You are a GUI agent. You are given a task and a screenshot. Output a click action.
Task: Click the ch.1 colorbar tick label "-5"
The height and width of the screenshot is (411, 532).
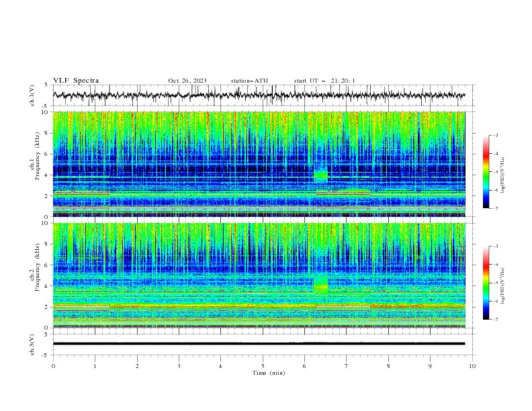coord(495,172)
